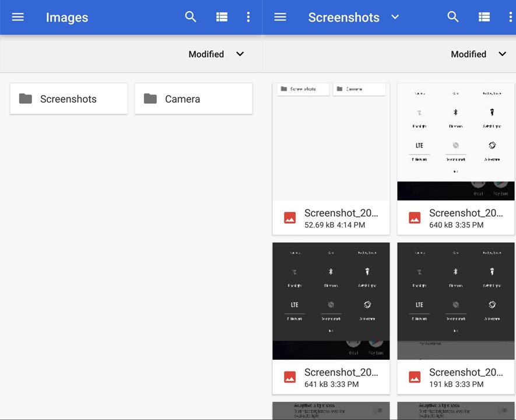This screenshot has width=516, height=420.
Task: Click the Screenshots title text
Action: [343, 17]
